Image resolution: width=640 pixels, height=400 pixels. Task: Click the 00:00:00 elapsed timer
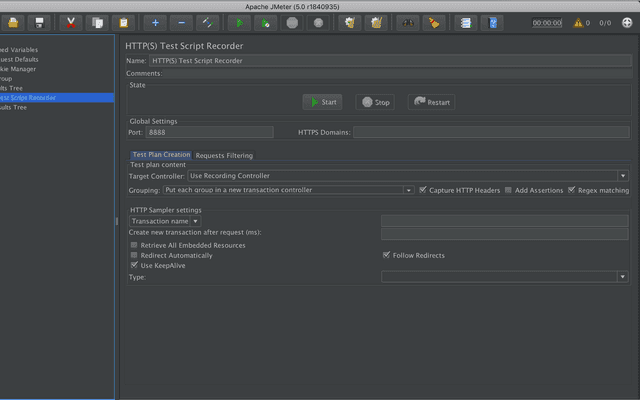[x=547, y=23]
